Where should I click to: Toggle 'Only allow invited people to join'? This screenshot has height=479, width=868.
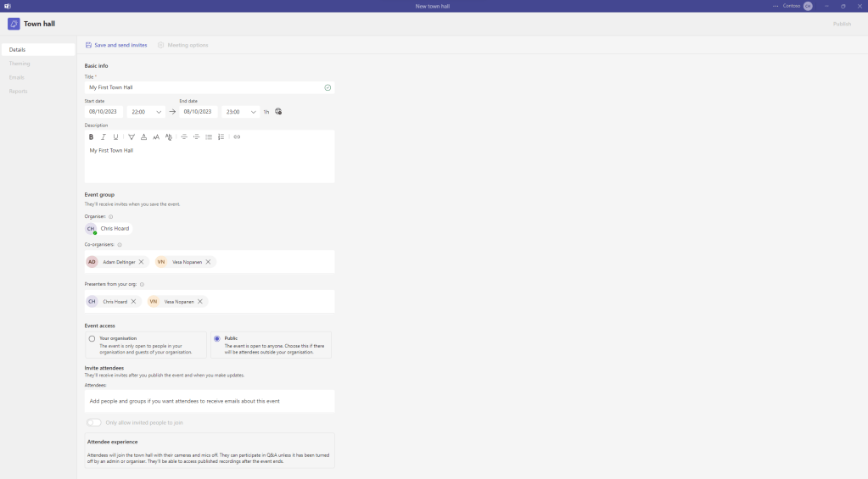coord(93,422)
